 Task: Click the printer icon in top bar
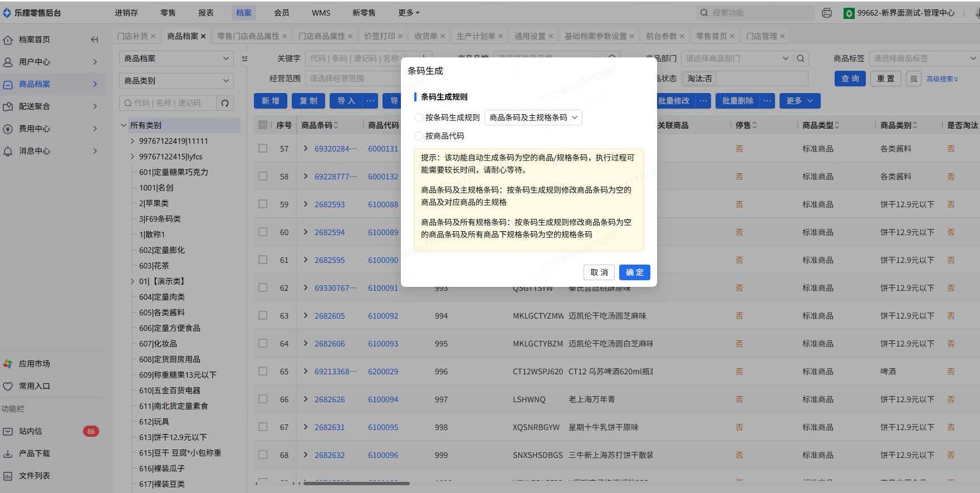pyautogui.click(x=827, y=13)
